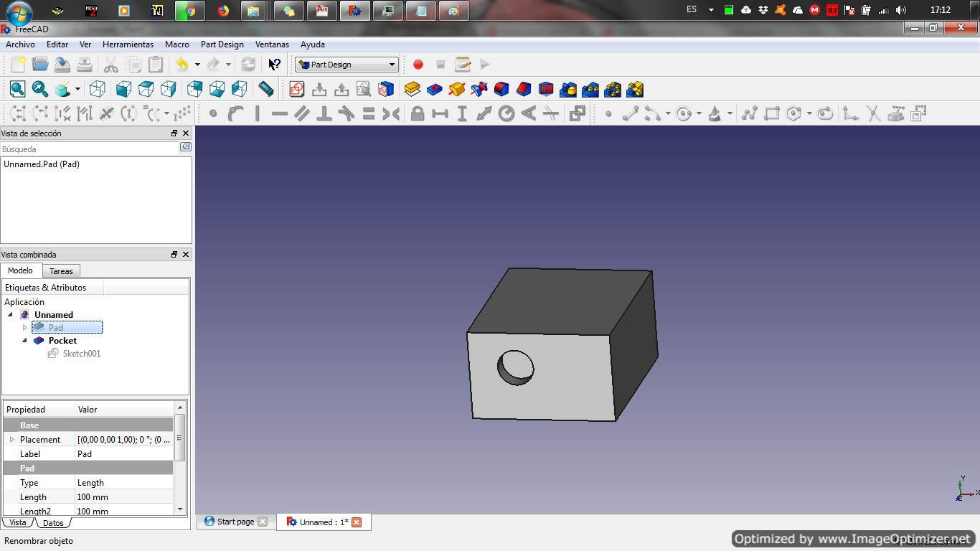Click the property list scroll up arrow
Screen dimensions: 980x551
(180, 408)
